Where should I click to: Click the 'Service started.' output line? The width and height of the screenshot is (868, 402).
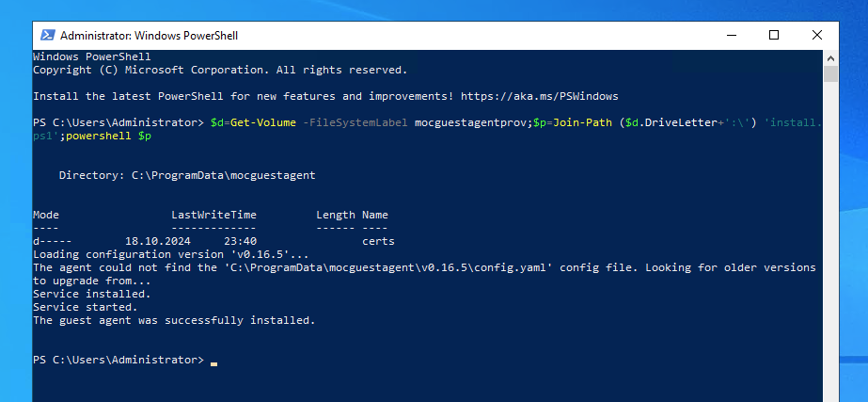point(86,307)
